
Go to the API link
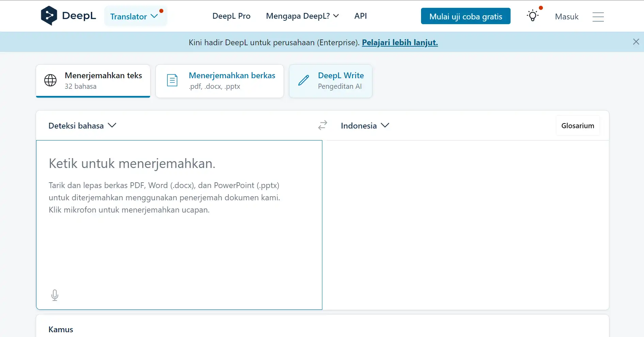point(360,16)
